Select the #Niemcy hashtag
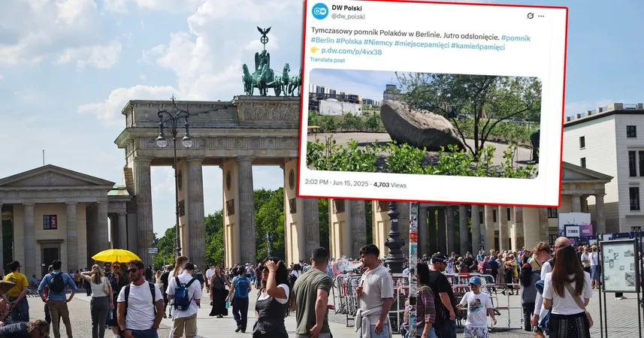This screenshot has width=644, height=338. (378, 42)
